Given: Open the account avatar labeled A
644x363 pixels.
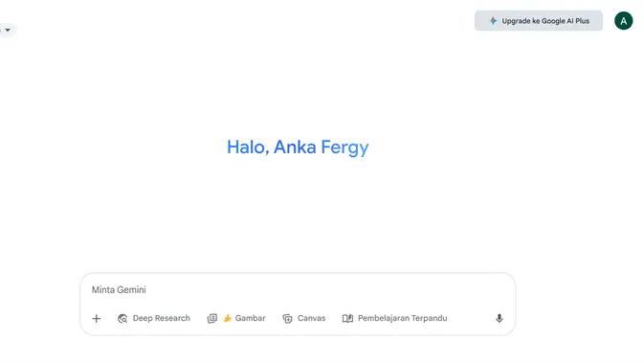Looking at the screenshot, I should tap(624, 20).
